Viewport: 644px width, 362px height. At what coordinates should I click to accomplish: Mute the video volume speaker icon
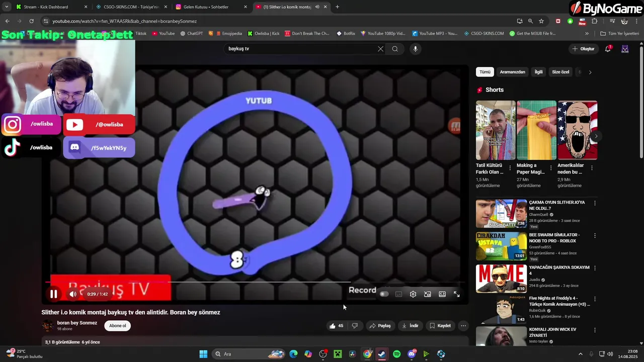(x=73, y=294)
